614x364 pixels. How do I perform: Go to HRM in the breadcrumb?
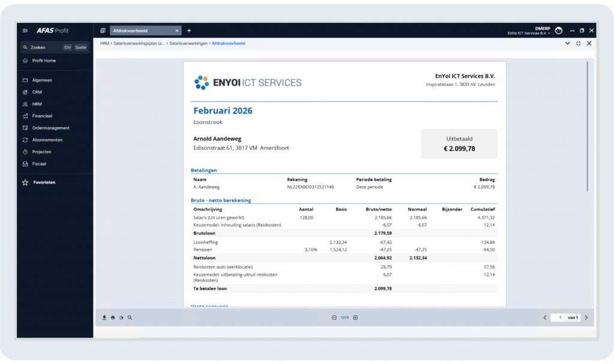(x=104, y=44)
